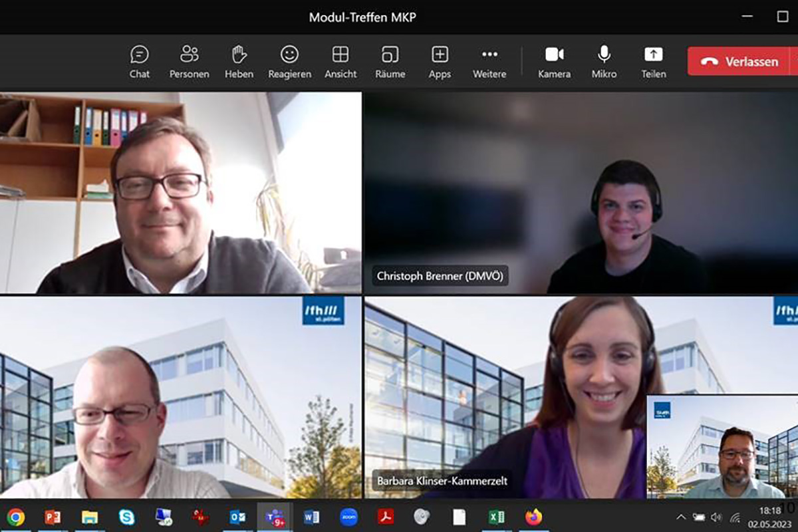Toggle the Mikro mute state
The image size is (798, 532).
[x=604, y=62]
